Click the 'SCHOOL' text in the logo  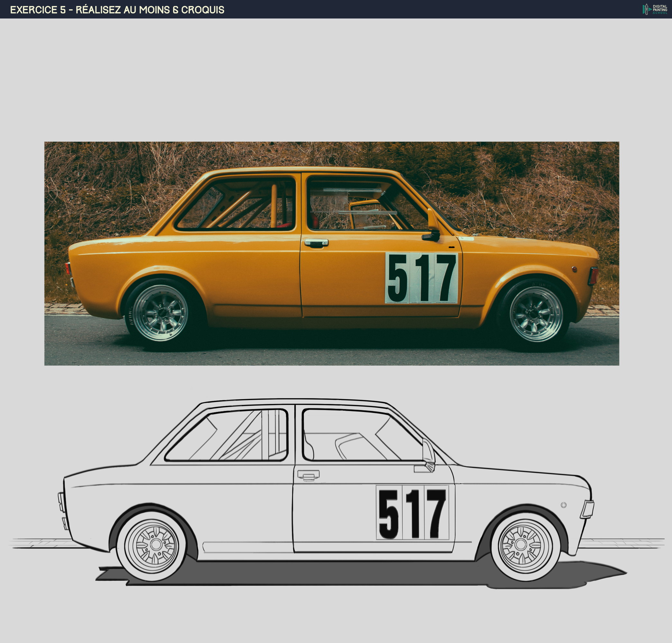[x=660, y=13]
